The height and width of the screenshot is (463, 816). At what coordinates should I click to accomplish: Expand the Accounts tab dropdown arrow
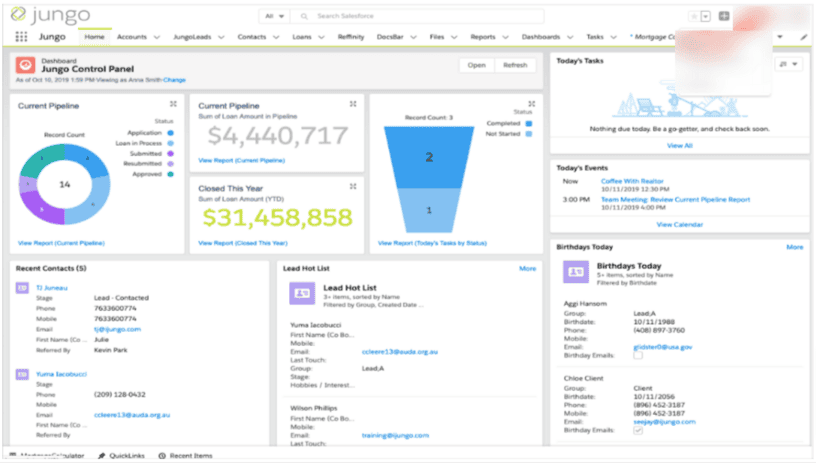(x=157, y=37)
